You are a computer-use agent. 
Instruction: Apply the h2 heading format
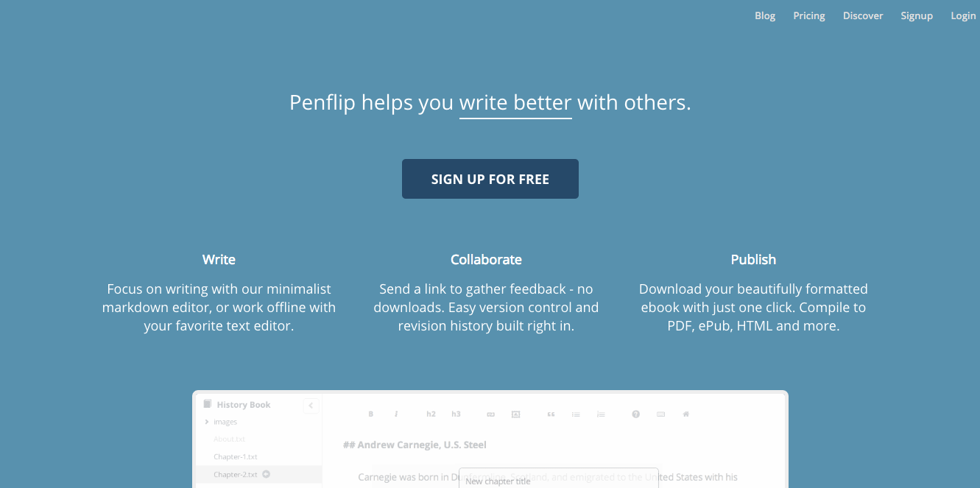click(x=431, y=414)
